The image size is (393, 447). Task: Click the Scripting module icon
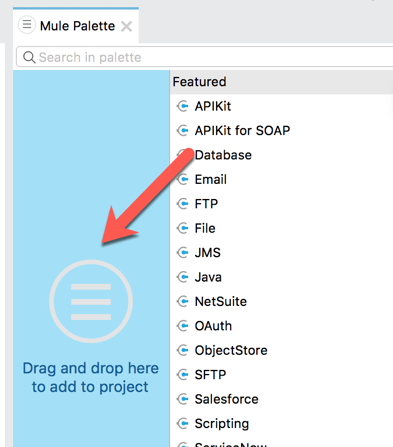(183, 424)
